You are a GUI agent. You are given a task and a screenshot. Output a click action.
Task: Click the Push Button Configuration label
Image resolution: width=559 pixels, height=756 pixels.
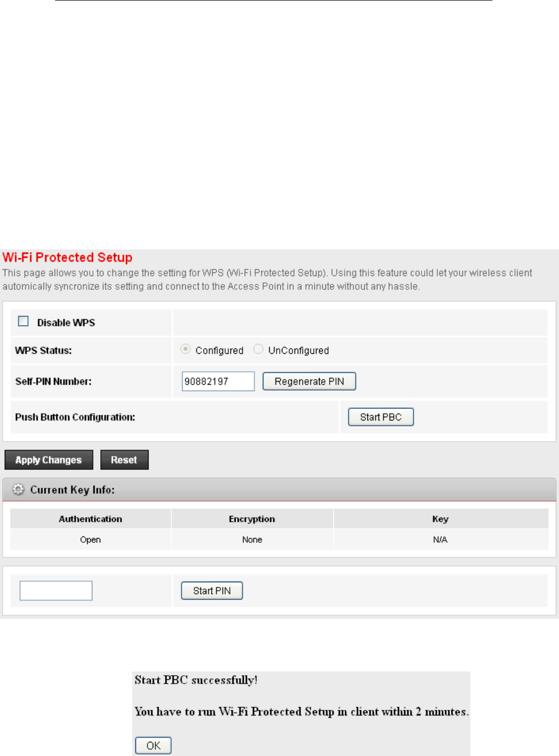coord(75,417)
